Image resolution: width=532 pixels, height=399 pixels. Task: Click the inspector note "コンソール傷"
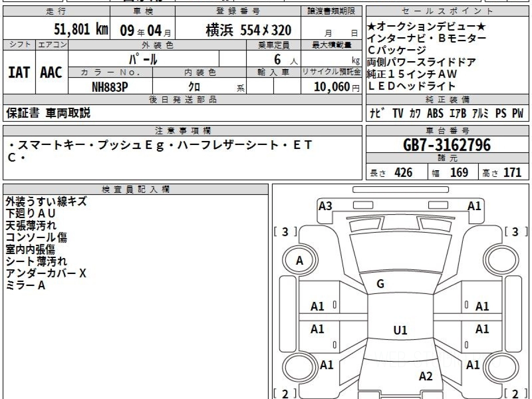(x=36, y=237)
